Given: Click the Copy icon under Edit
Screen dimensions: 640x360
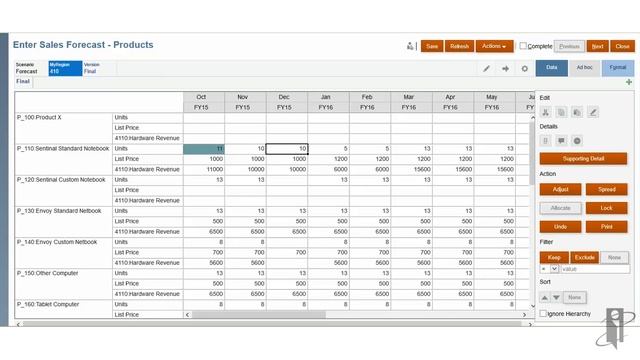Looking at the screenshot, I should pyautogui.click(x=561, y=112).
